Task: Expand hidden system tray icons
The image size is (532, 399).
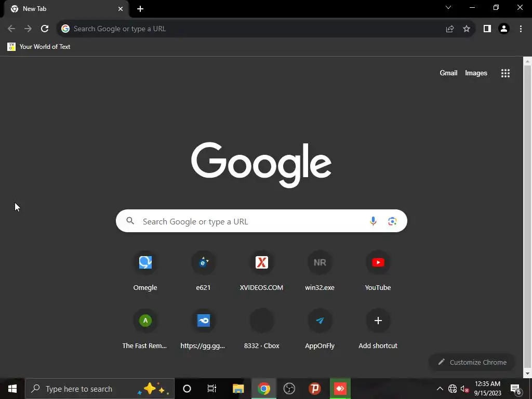Action: tap(440, 389)
